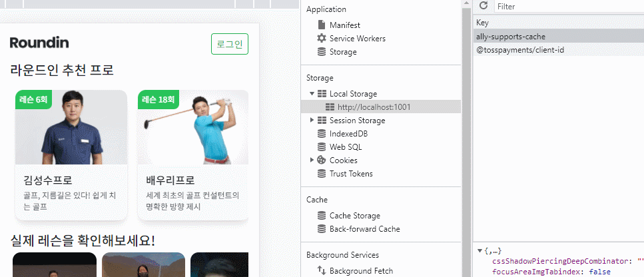Open IndexedDB in the sidebar
The image size is (644, 277).
[x=348, y=134]
